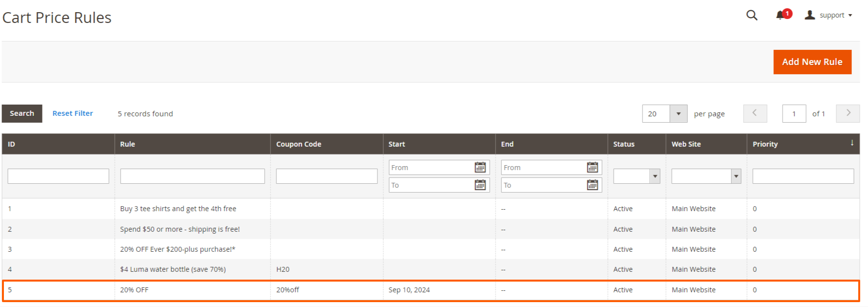Open calendar for End From date

click(593, 168)
